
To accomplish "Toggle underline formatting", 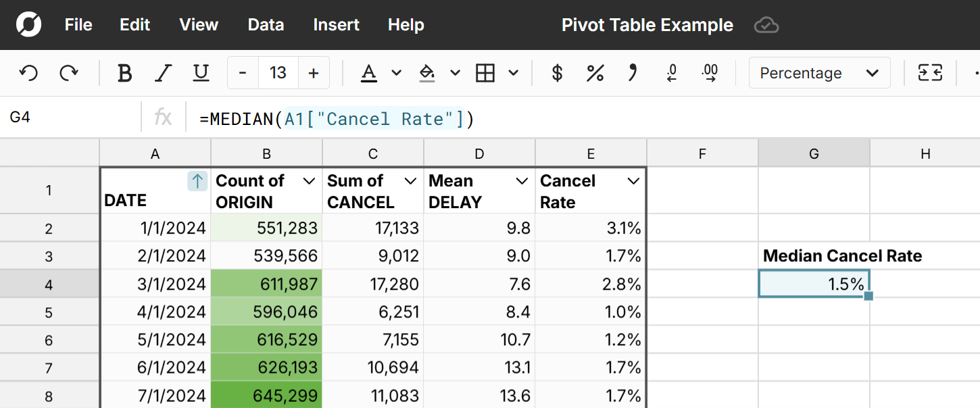I will click(201, 73).
